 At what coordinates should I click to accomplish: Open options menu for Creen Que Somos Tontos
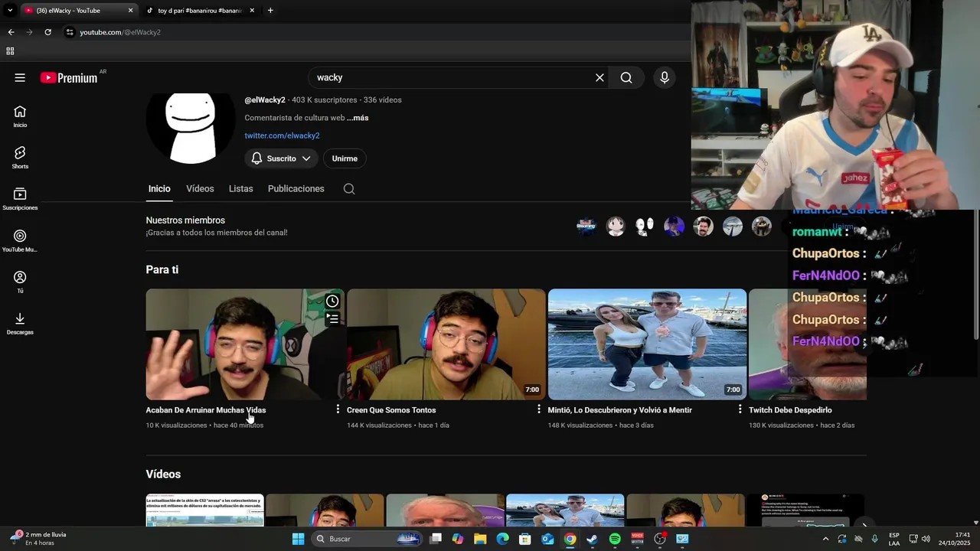tap(539, 409)
